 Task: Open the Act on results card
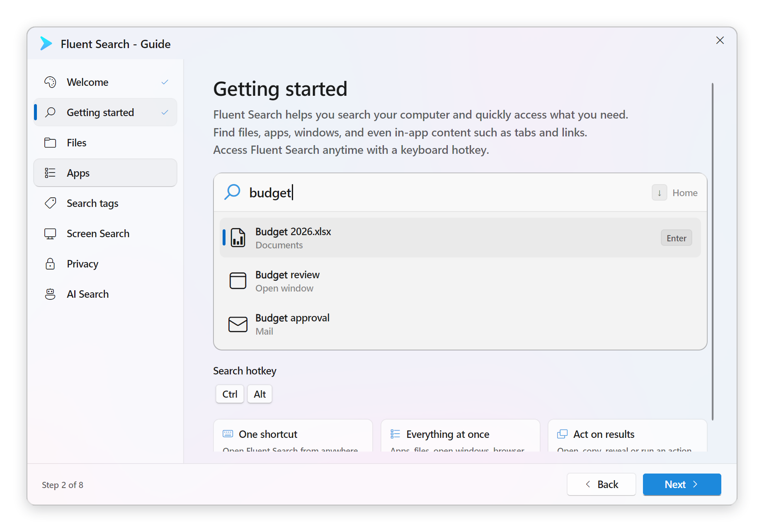(x=627, y=435)
